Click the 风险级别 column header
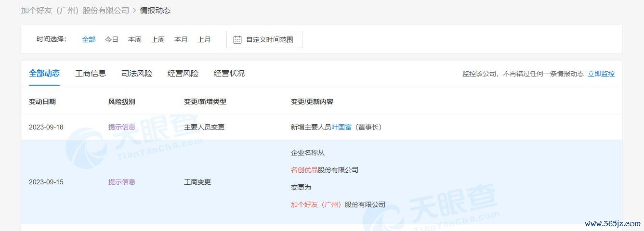This screenshot has height=231, width=644. click(122, 102)
